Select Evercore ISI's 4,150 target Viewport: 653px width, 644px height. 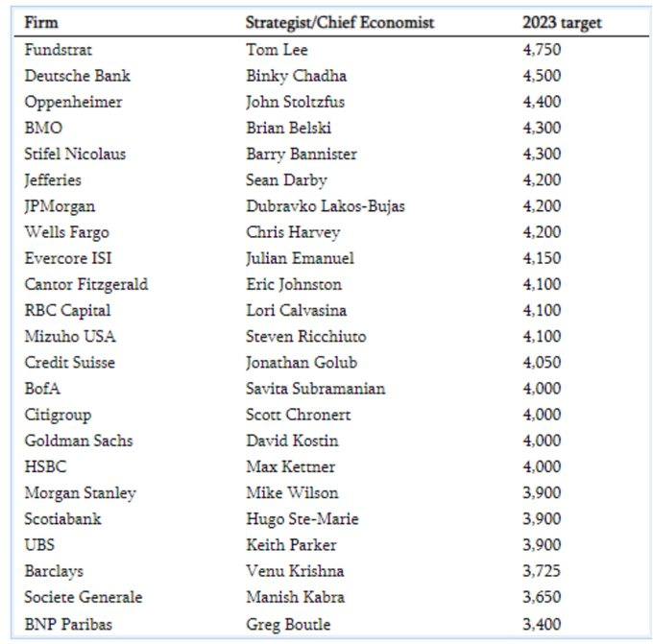[x=542, y=258]
